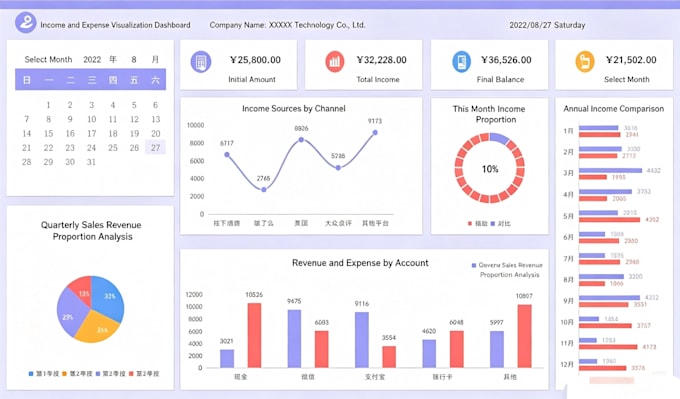This screenshot has height=399, width=680.
Task: Click the 10% donut chart center label
Action: coord(490,169)
